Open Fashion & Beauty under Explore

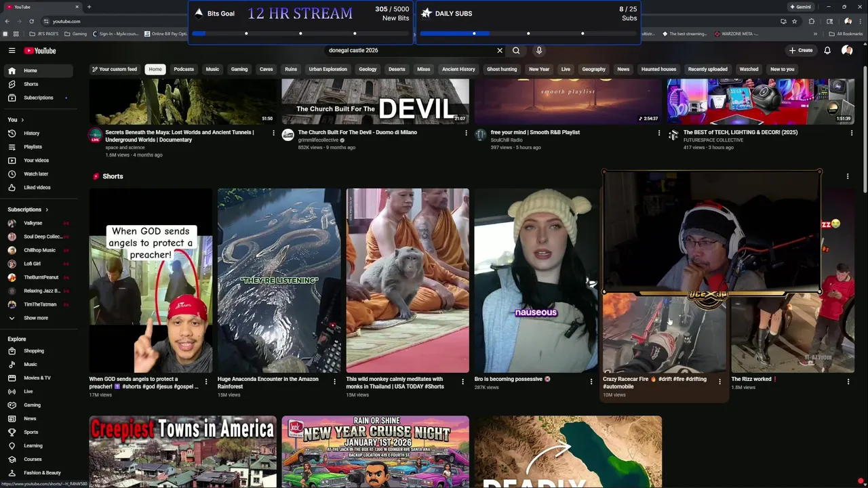point(39,473)
